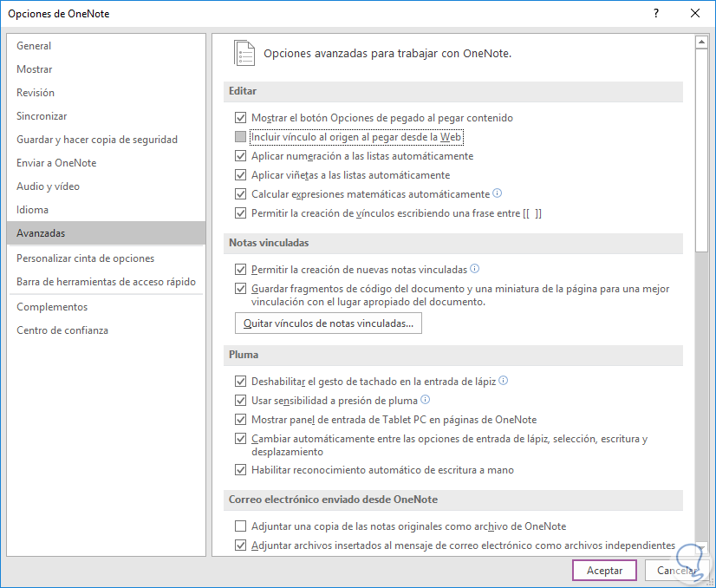Viewport: 716px width, 588px height.
Task: Go to the Revisión category
Action: [106, 92]
